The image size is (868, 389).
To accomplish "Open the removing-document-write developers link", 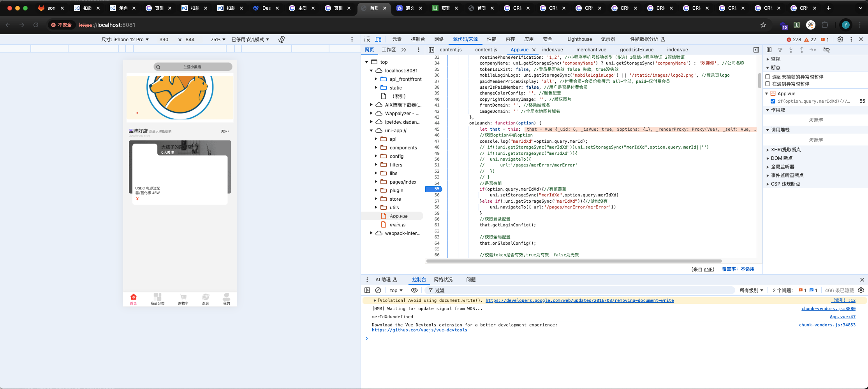I will 579,300.
